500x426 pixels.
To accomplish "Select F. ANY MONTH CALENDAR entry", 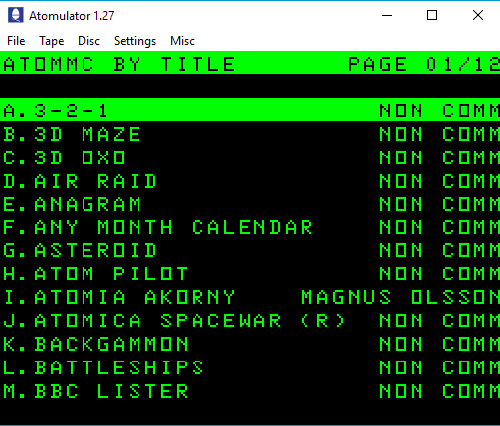I will pos(250,227).
